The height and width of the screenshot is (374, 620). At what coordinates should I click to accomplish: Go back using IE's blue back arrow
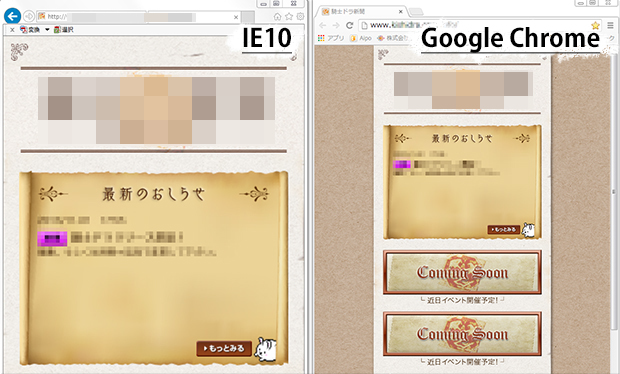(12, 16)
